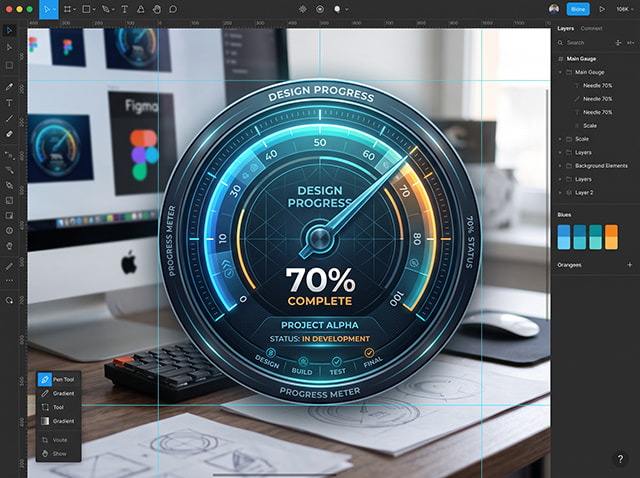The width and height of the screenshot is (640, 478).
Task: Select the Text tool in top toolbar
Action: pyautogui.click(x=124, y=9)
